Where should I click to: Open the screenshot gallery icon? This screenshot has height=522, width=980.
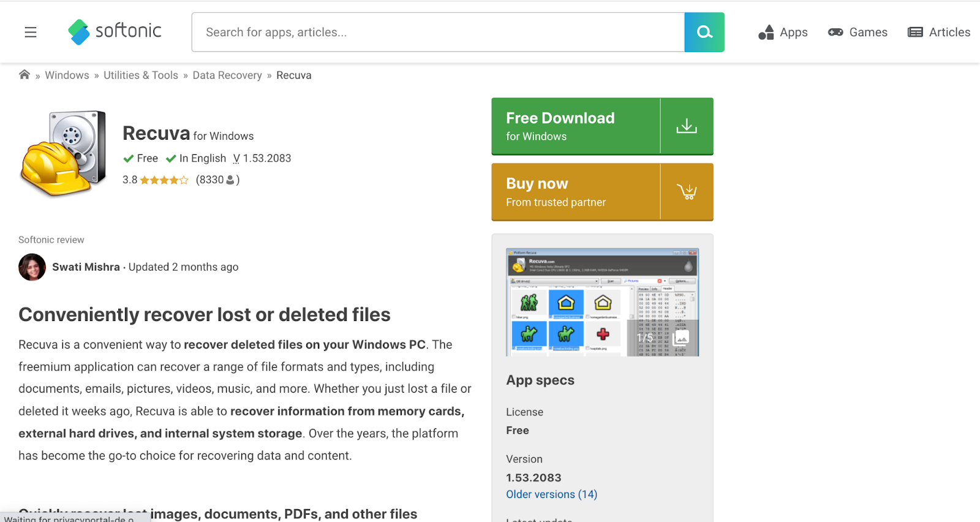[x=681, y=338]
